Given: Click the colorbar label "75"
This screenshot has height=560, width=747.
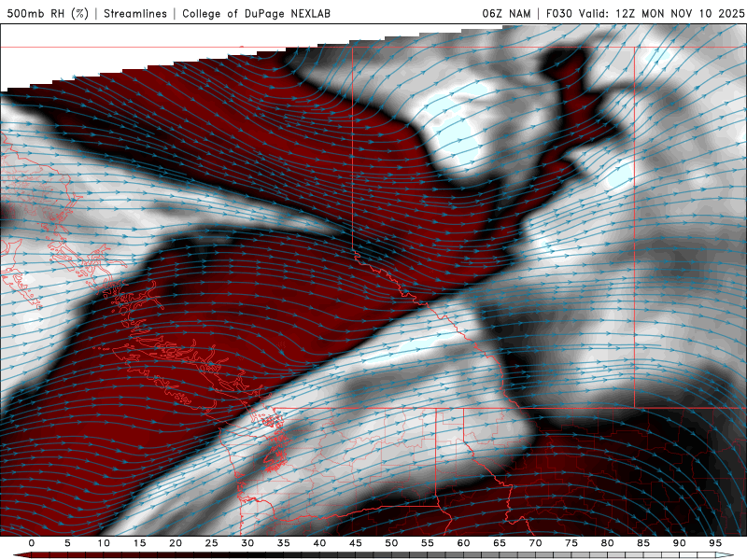Looking at the screenshot, I should [571, 543].
